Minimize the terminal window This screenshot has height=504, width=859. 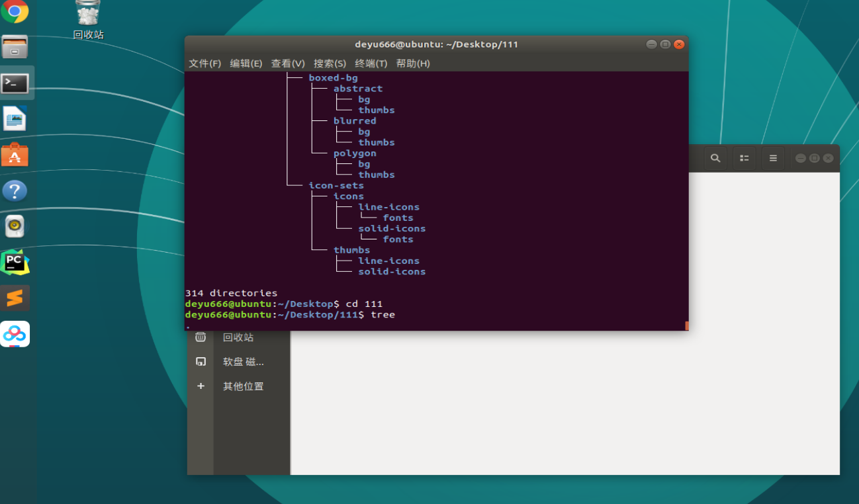coord(652,44)
